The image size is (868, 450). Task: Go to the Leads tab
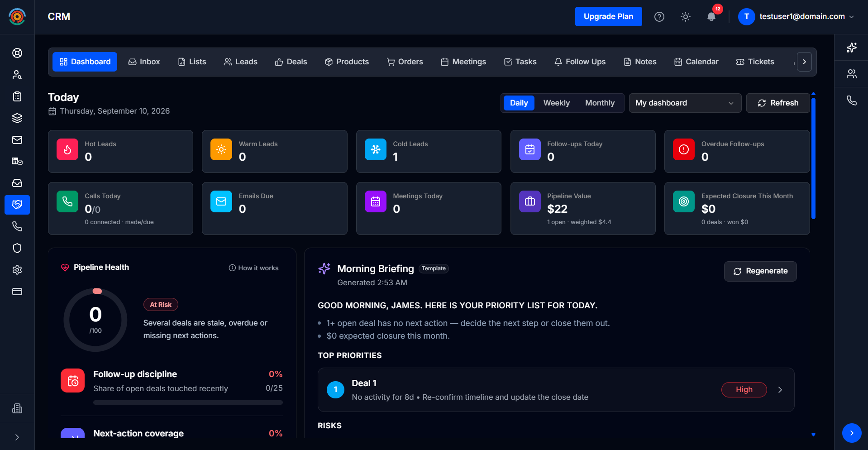click(240, 62)
